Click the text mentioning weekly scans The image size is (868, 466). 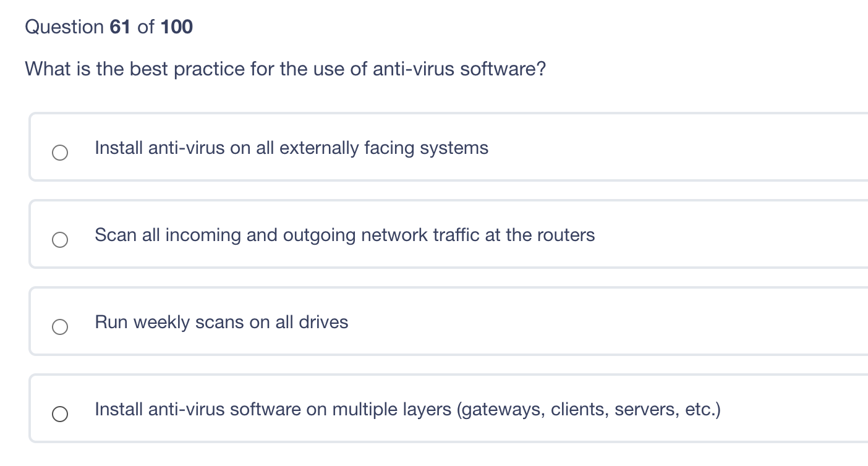click(x=221, y=322)
